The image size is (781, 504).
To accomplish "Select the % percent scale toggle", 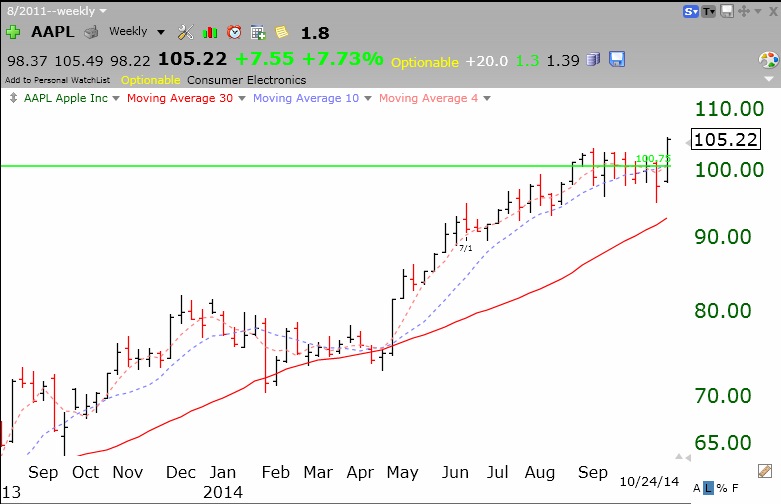I will click(722, 488).
